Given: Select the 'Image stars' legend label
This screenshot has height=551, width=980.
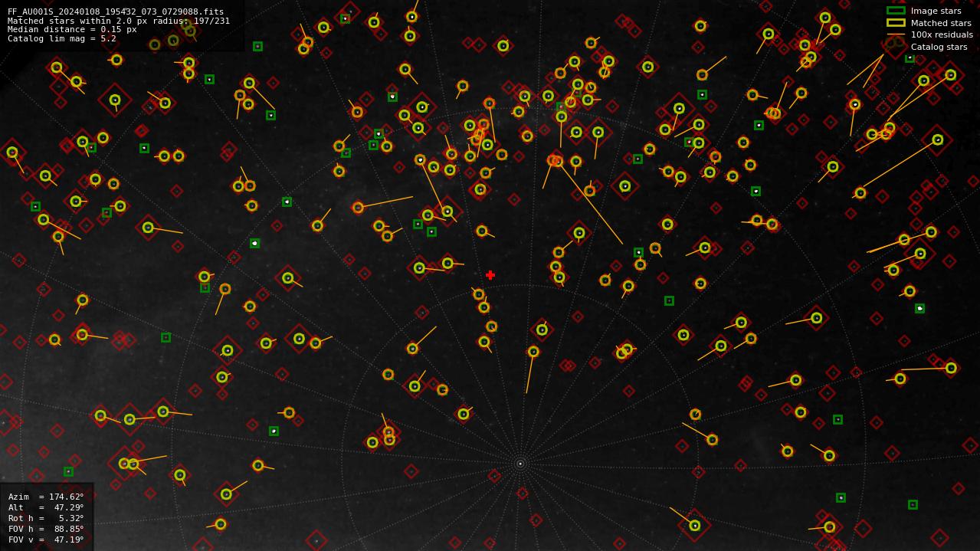Looking at the screenshot, I should (x=936, y=11).
